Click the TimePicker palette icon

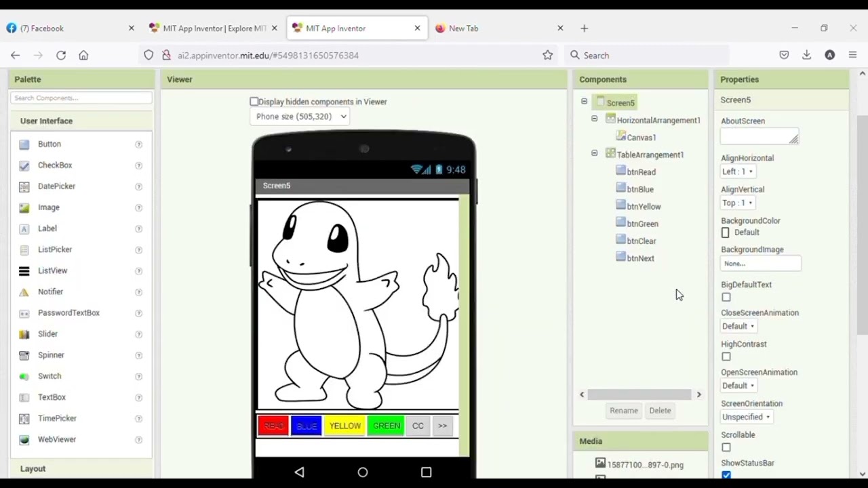24,418
